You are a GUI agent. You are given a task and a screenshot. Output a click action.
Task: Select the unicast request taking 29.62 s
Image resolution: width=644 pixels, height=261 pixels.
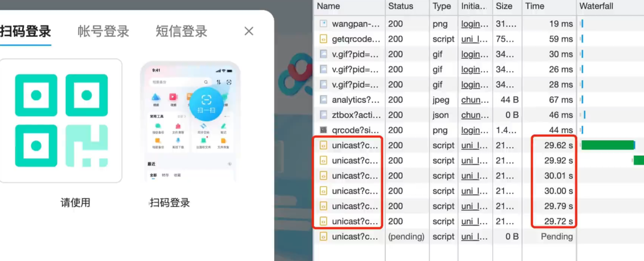[x=479, y=145]
